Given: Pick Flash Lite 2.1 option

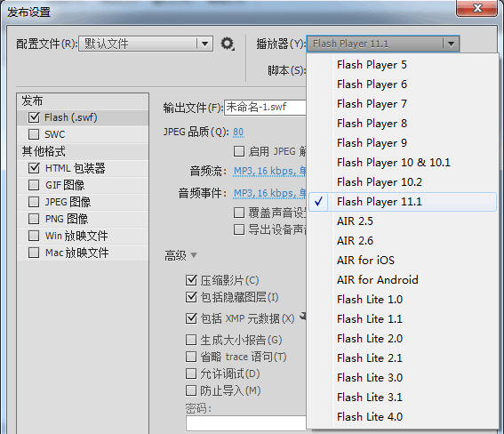Looking at the screenshot, I should point(403,358).
